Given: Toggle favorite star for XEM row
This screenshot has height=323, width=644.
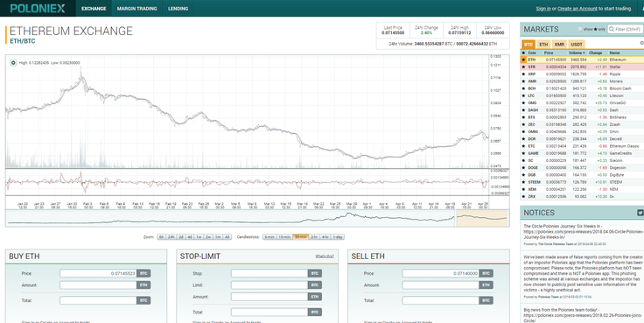Looking at the screenshot, I should point(523,189).
